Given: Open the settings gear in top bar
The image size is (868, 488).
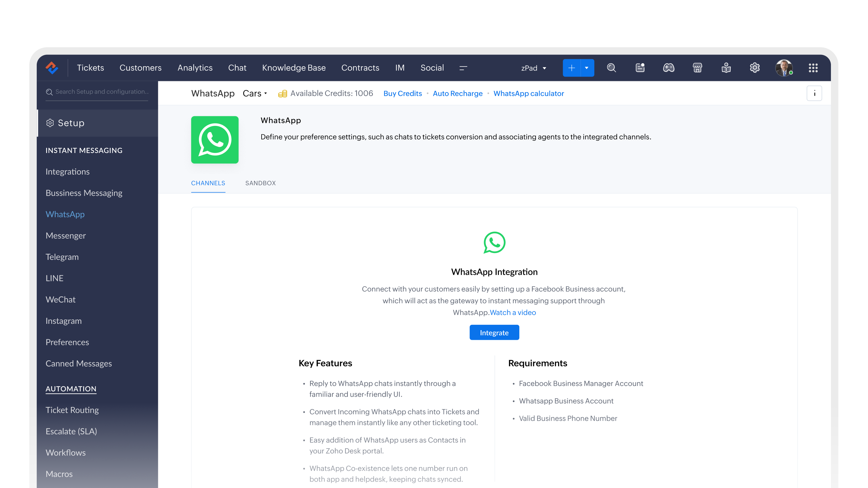Looking at the screenshot, I should (755, 68).
